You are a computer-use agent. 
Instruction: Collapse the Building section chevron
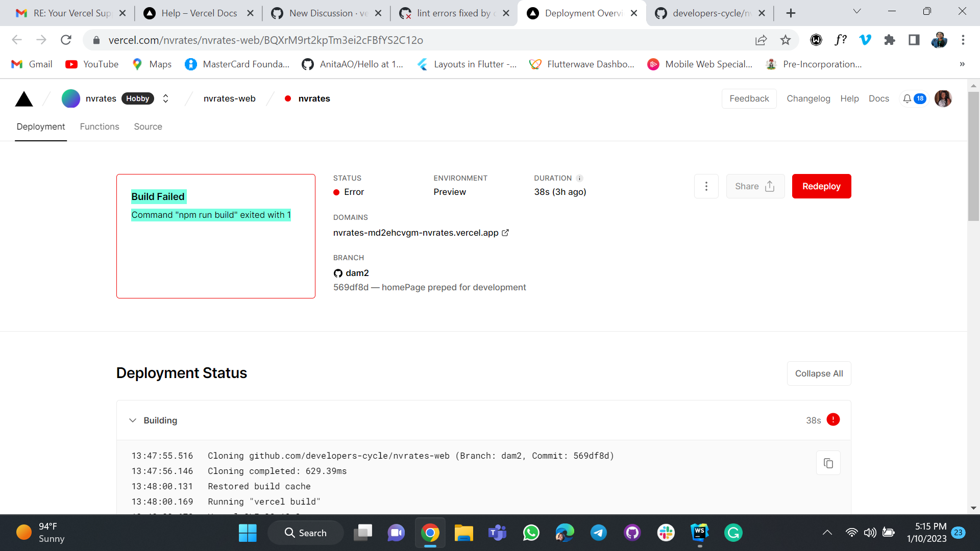click(x=133, y=420)
